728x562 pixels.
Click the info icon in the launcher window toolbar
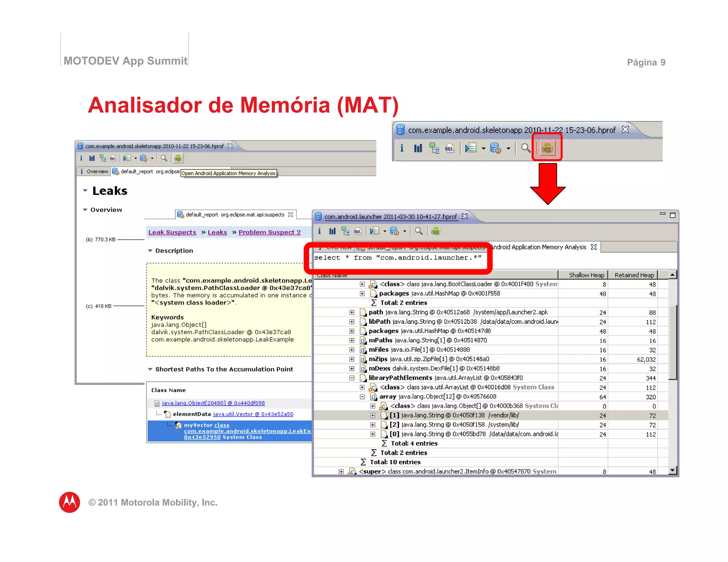(x=319, y=231)
